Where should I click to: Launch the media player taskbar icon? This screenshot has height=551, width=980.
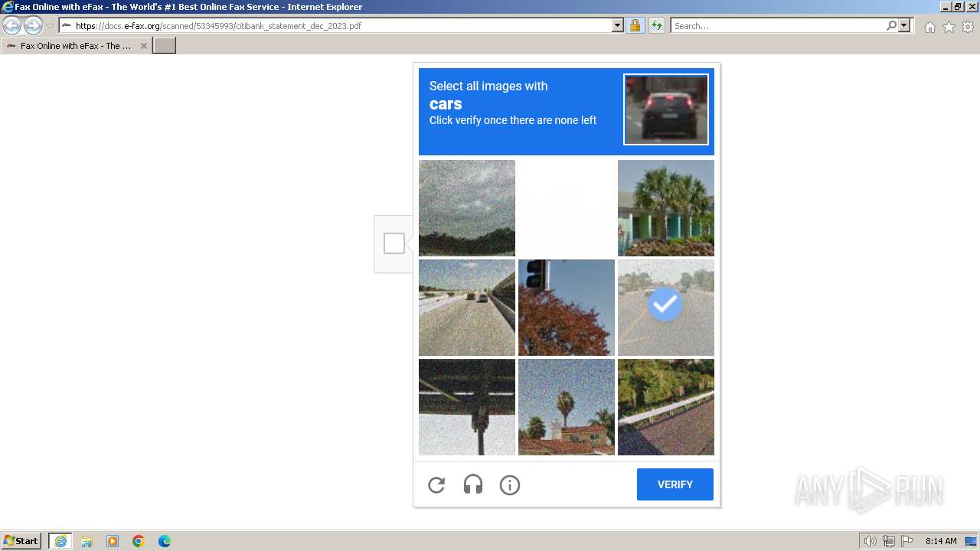click(x=113, y=541)
